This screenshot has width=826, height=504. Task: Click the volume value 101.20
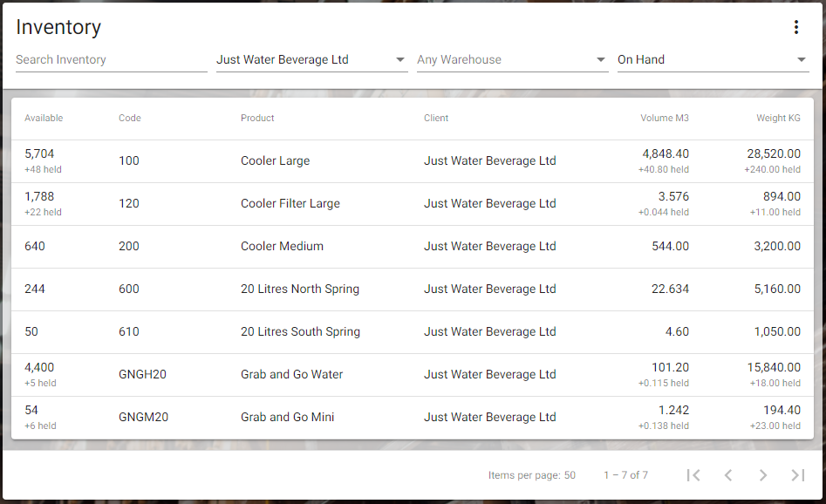tap(670, 367)
